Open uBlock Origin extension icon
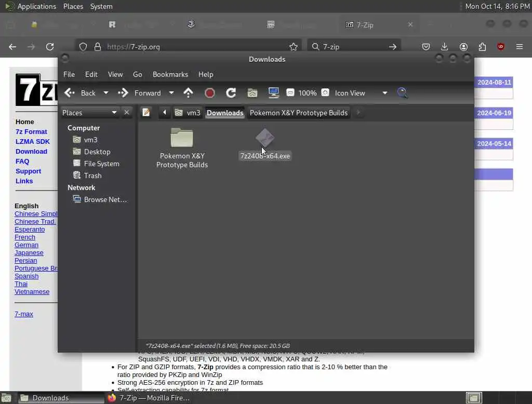 [501, 47]
